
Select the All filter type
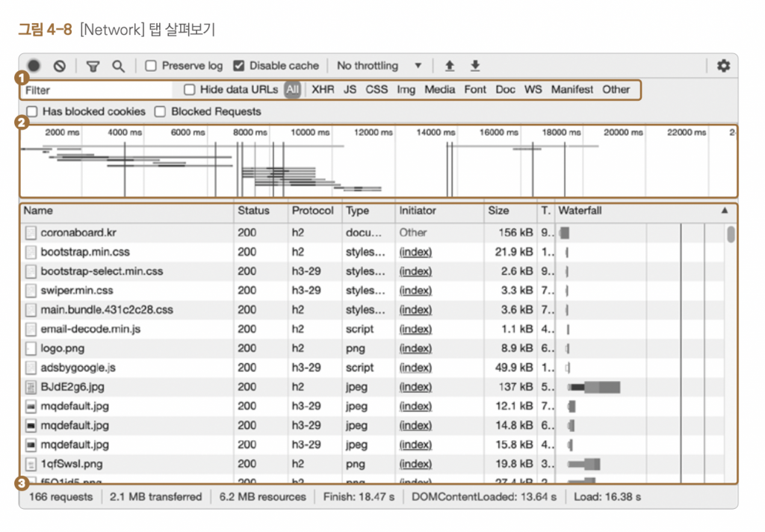point(292,90)
